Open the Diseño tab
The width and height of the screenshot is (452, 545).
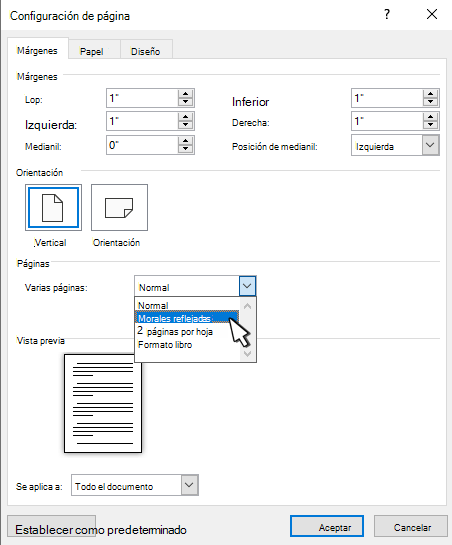146,51
